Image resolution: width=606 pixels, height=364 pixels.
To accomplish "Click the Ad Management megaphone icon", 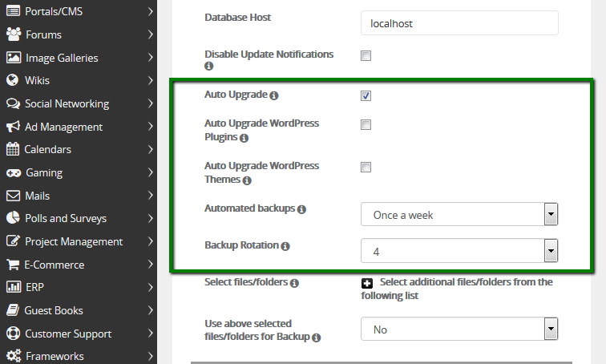I will 12,127.
